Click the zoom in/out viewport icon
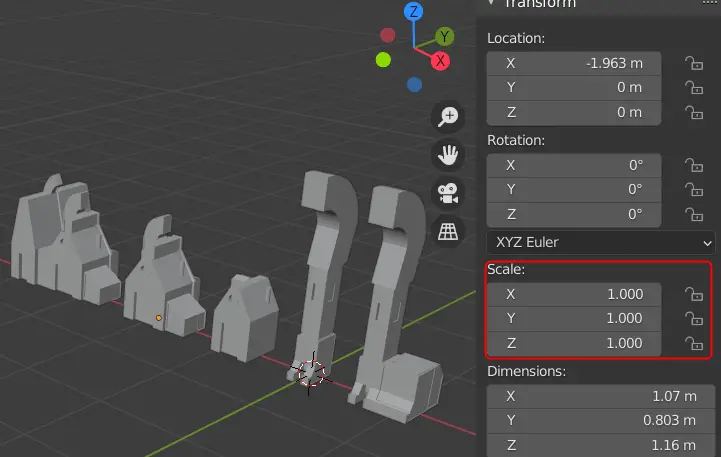 click(x=448, y=116)
